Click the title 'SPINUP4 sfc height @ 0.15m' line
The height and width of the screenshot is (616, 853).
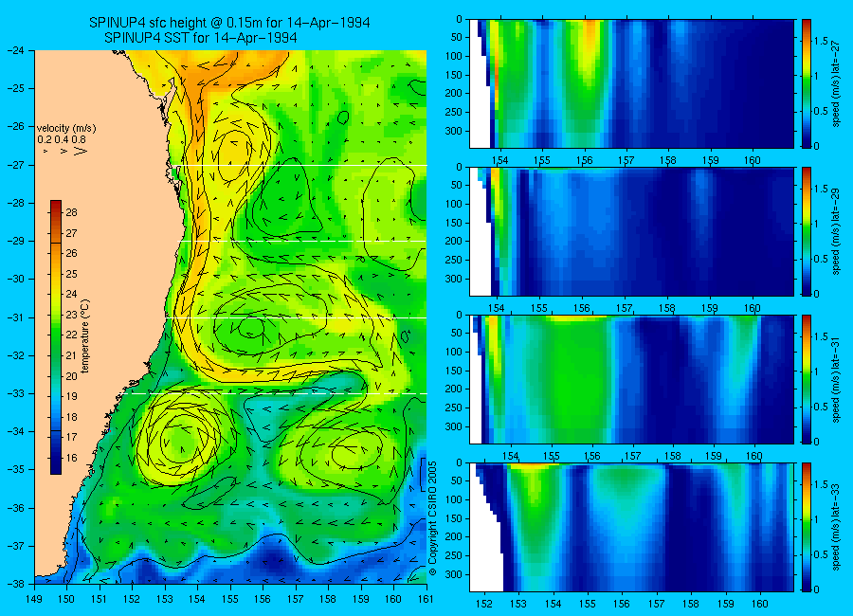tap(229, 23)
